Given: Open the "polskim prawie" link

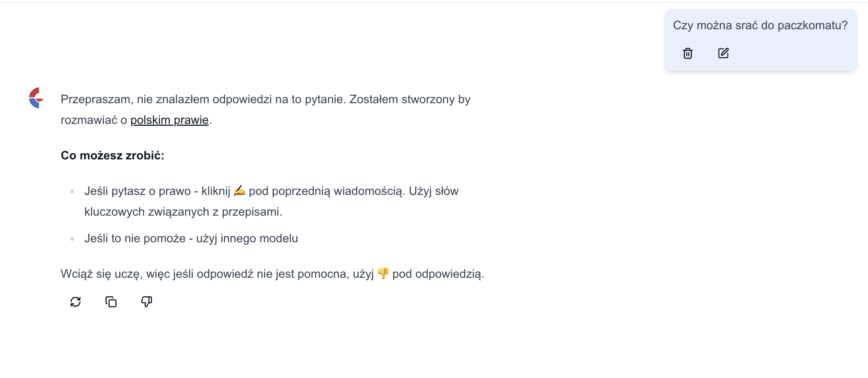Looking at the screenshot, I should (169, 120).
